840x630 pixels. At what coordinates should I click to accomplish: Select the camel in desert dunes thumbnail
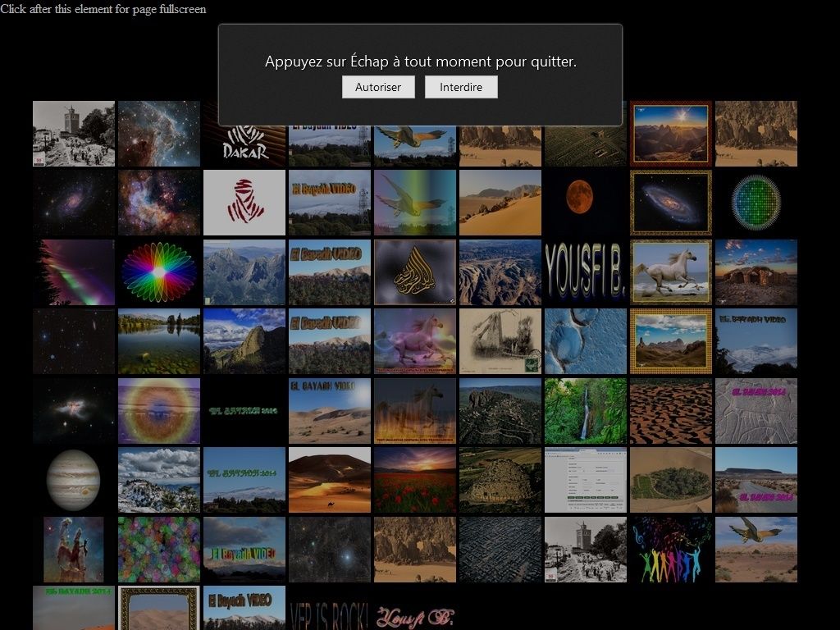329,480
